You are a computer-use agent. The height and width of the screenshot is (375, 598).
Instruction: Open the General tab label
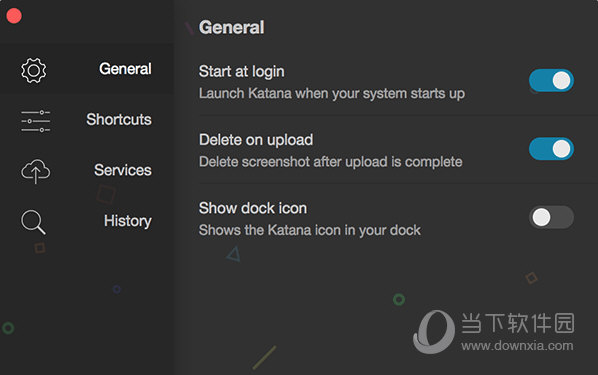pos(125,69)
